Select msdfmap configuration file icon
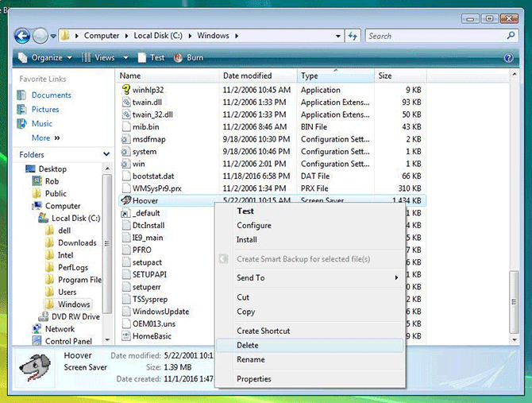 (126, 139)
